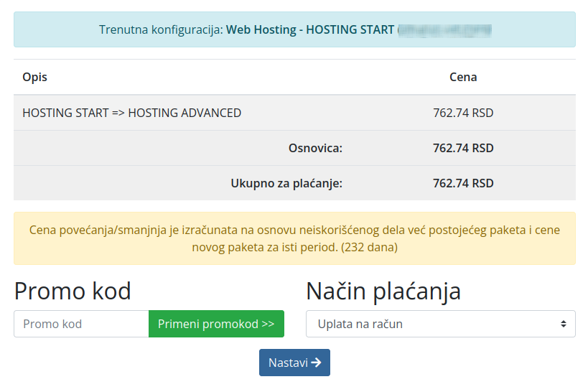The height and width of the screenshot is (392, 588).
Task: Click the blurred domain name in banner
Action: [445, 30]
